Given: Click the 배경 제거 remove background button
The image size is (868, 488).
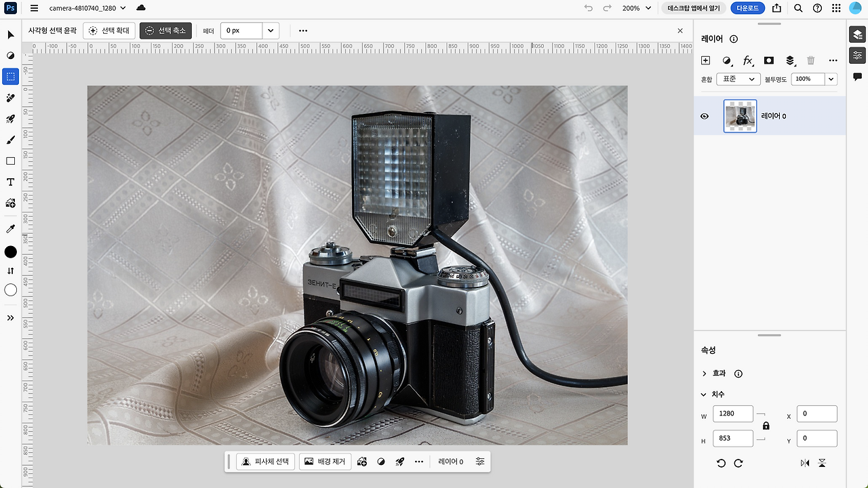Looking at the screenshot, I should [x=325, y=462].
